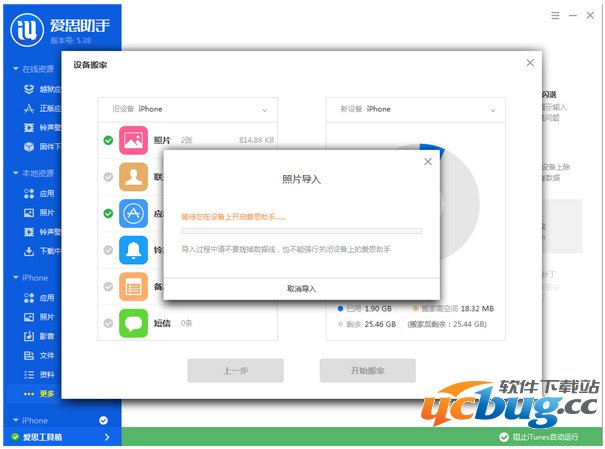Click the App Store blue icon
Image resolution: width=605 pixels, height=449 pixels.
pos(133,213)
